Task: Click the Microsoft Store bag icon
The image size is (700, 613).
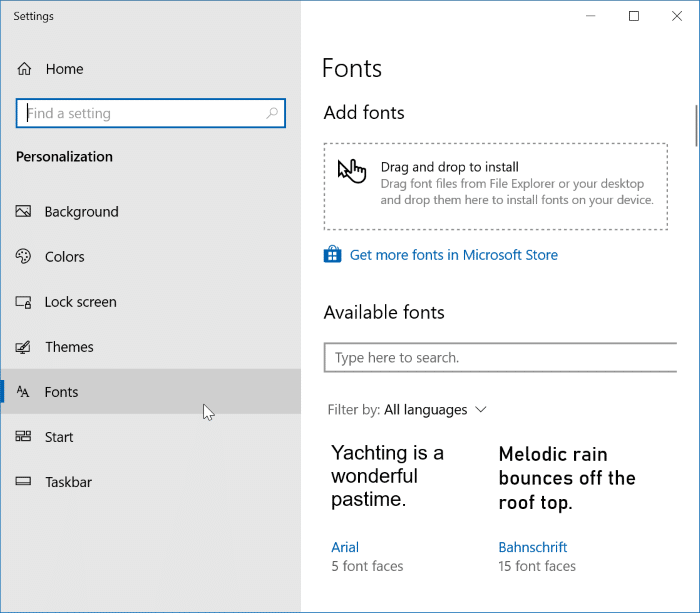Action: 332,254
